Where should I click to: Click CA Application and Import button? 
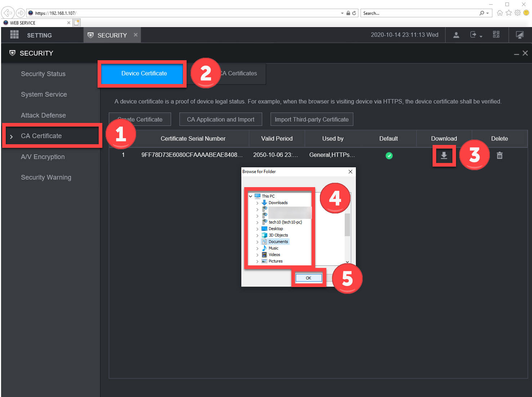tap(220, 119)
